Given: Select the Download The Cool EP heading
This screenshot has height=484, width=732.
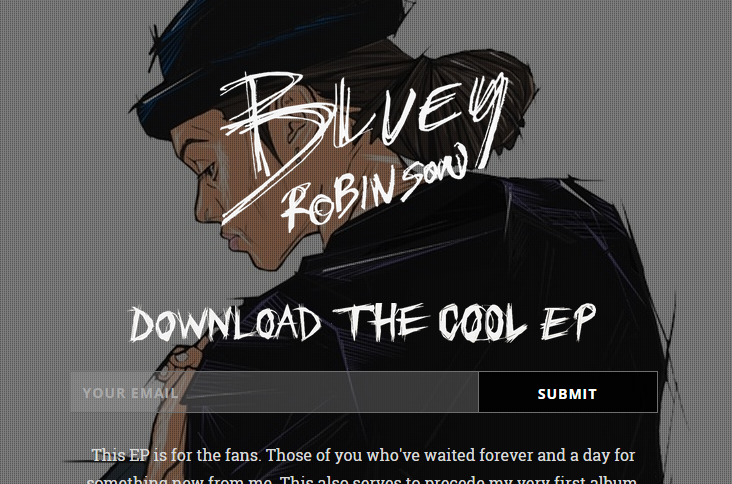Looking at the screenshot, I should point(362,323).
